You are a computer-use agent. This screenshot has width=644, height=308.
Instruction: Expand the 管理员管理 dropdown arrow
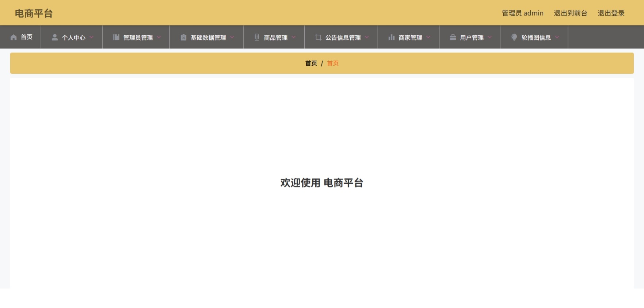[x=159, y=37]
